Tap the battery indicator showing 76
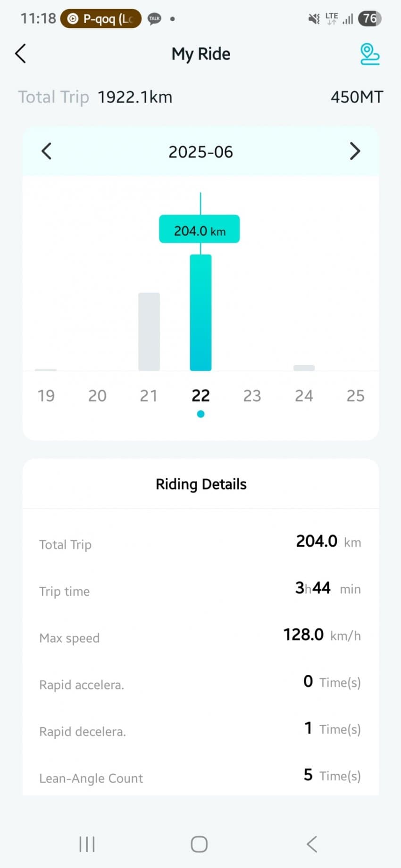This screenshot has height=868, width=401. click(x=369, y=18)
